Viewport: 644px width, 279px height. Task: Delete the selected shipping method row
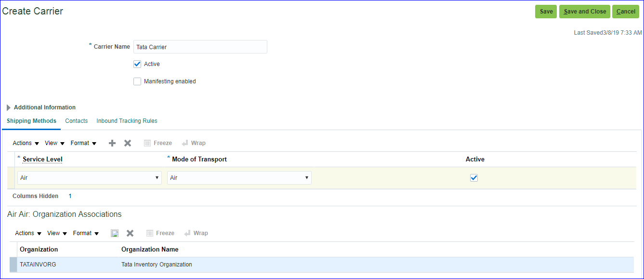coord(128,143)
